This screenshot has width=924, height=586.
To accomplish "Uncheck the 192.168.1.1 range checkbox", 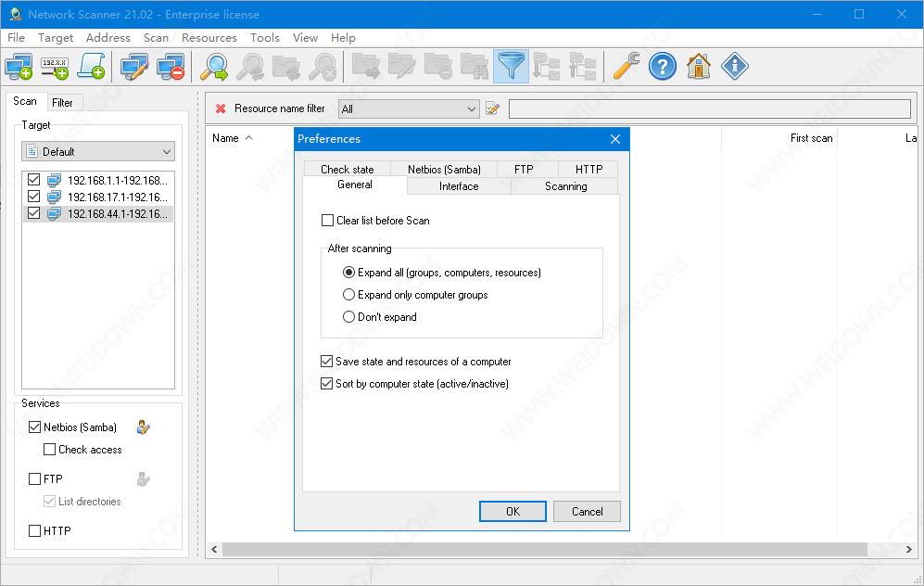I will pyautogui.click(x=33, y=180).
